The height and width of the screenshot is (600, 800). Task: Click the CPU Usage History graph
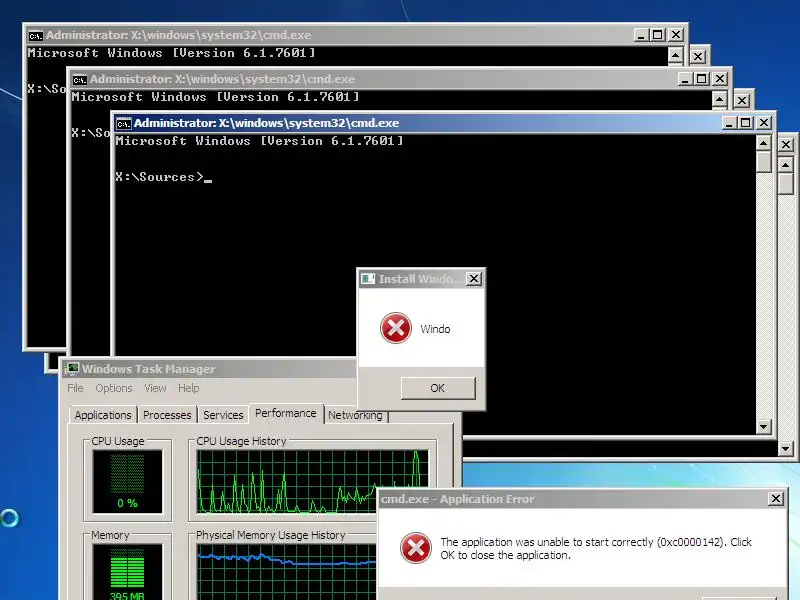pos(312,482)
